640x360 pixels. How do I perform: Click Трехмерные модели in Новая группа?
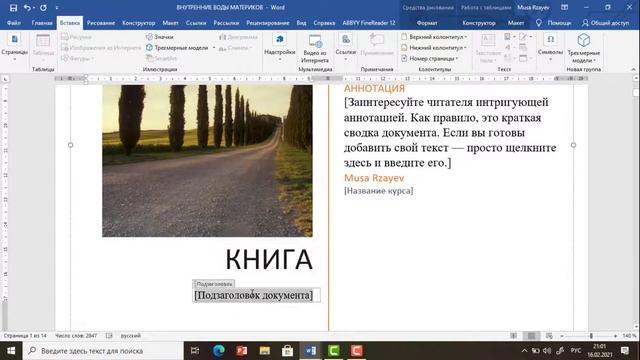[x=584, y=48]
